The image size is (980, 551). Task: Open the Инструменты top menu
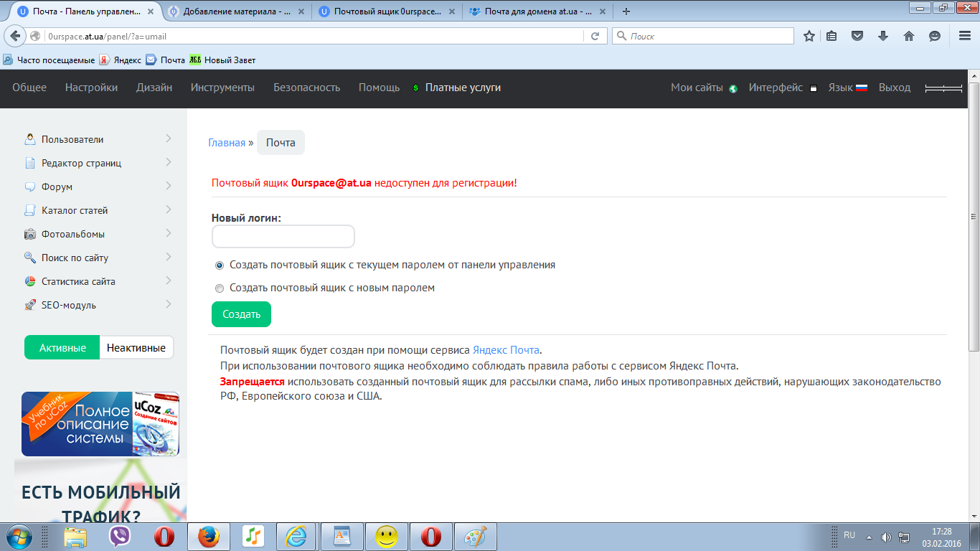click(x=222, y=88)
